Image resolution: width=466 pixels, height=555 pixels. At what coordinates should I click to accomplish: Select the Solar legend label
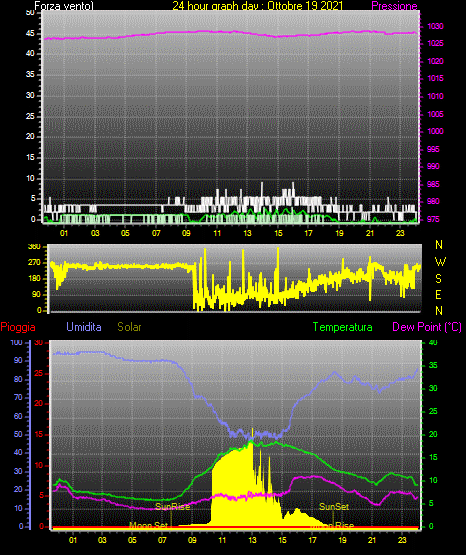[129, 327]
